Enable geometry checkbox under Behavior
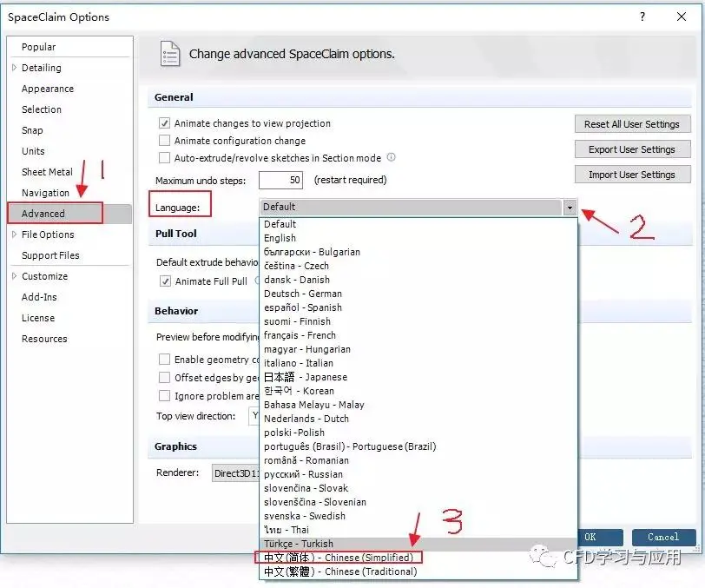 point(165,360)
